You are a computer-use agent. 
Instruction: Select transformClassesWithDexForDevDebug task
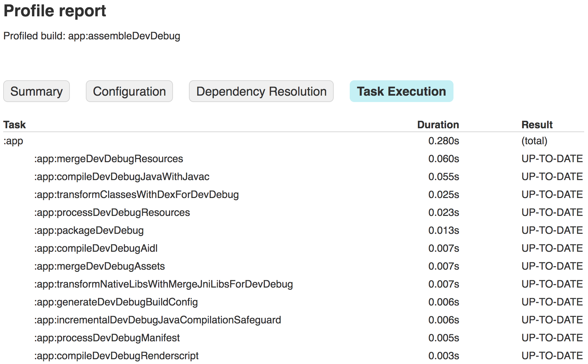point(136,195)
